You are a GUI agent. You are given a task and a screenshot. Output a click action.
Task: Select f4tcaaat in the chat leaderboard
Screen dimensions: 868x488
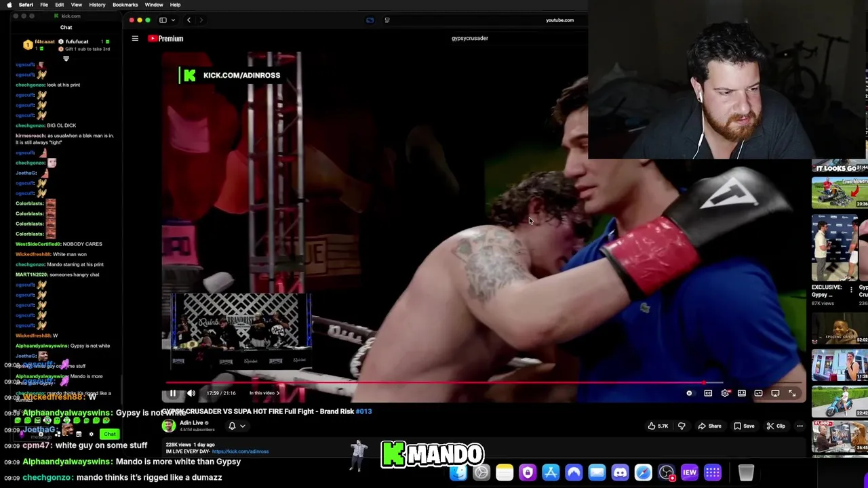click(45, 42)
